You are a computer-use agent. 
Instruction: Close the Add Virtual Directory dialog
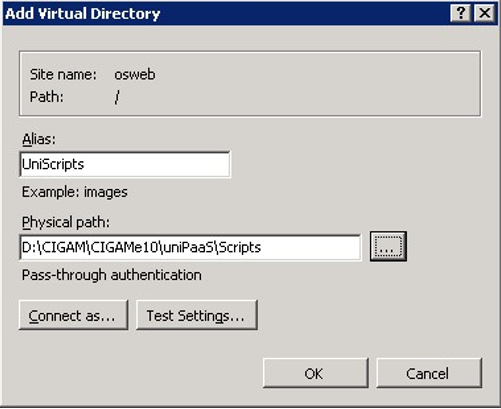coord(484,13)
